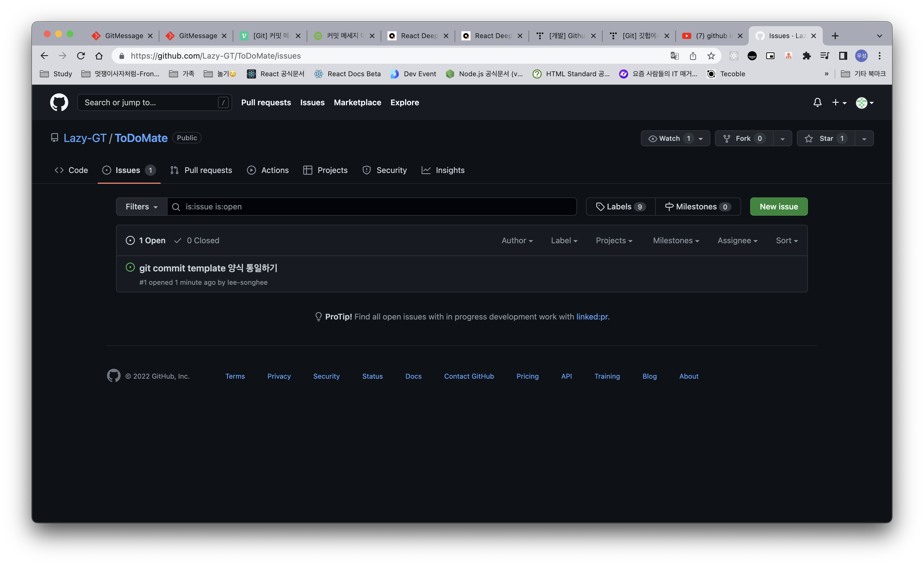Open the Insights graph icon

pyautogui.click(x=426, y=170)
